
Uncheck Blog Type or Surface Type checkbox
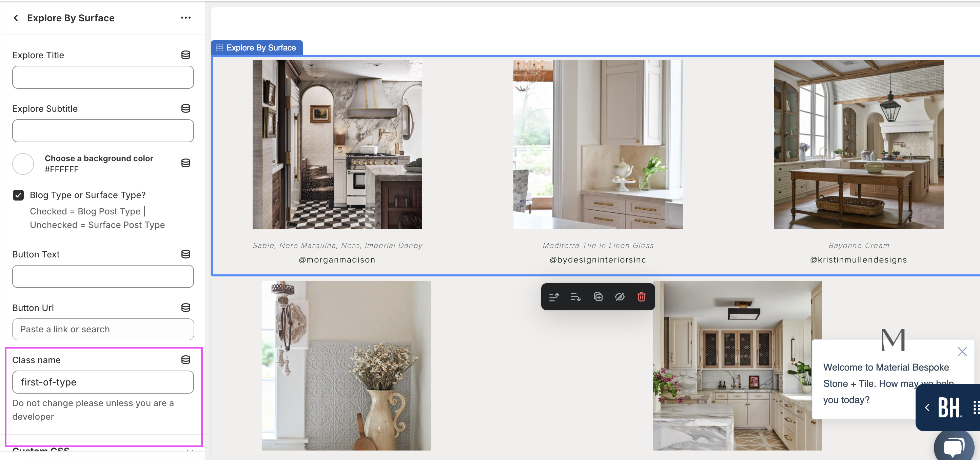click(x=18, y=195)
